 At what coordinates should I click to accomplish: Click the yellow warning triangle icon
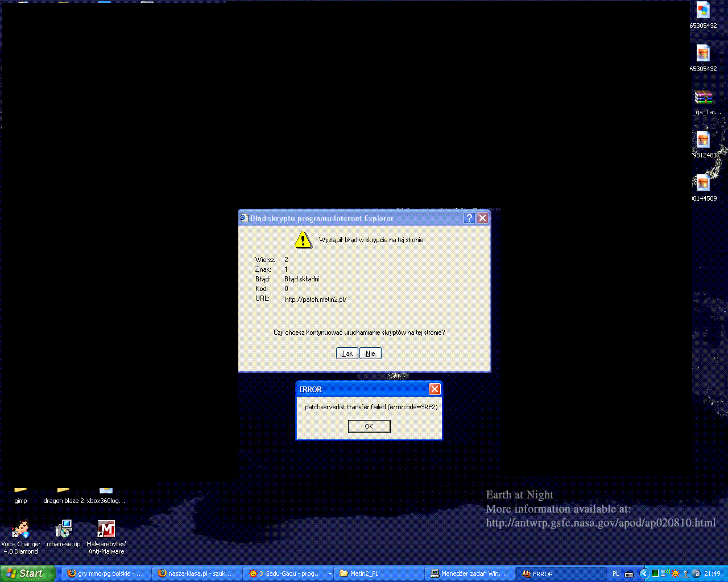(303, 240)
